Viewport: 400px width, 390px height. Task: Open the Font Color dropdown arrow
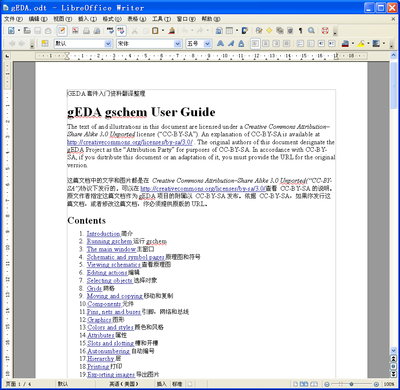coord(353,43)
